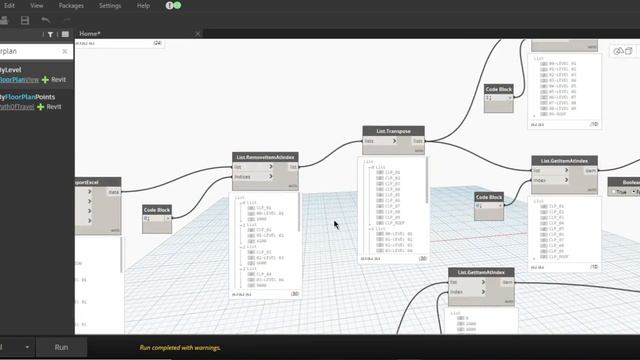This screenshot has height=360, width=640.
Task: Click the {10} count in top-right preview
Action: tap(594, 124)
